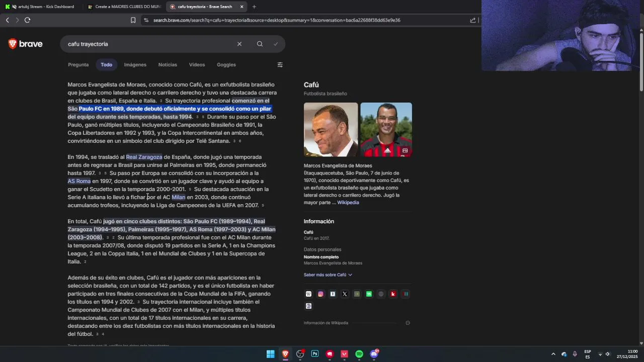
Task: Click the 'Información' heading
Action: coord(318,221)
